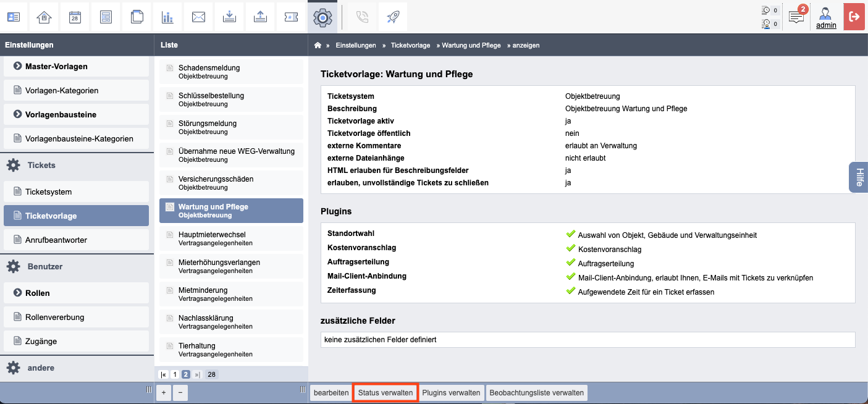Click the Benutzer section gear icon
The height and width of the screenshot is (404, 868).
click(x=13, y=266)
